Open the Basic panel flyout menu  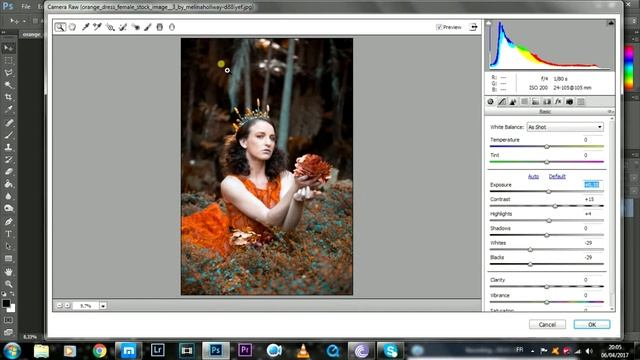click(x=611, y=111)
